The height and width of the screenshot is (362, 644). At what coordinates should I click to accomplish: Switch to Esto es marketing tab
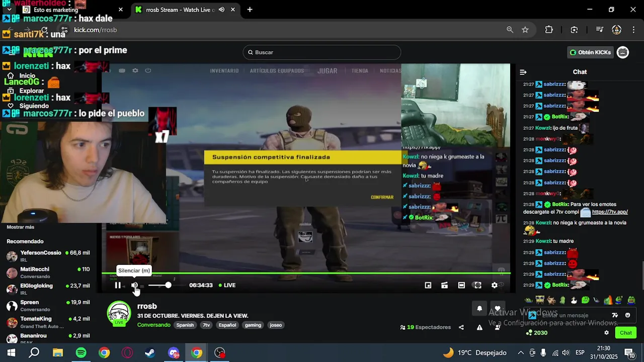(x=70, y=10)
